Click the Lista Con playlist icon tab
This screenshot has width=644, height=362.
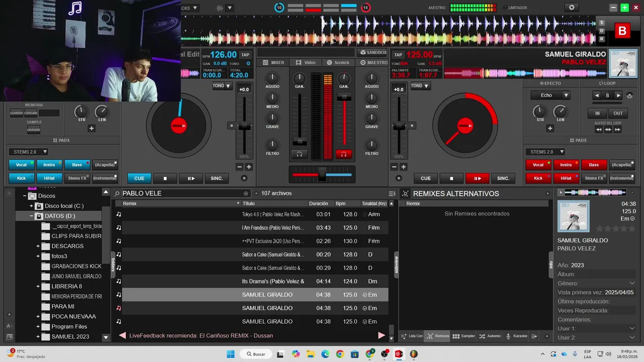tap(412, 336)
